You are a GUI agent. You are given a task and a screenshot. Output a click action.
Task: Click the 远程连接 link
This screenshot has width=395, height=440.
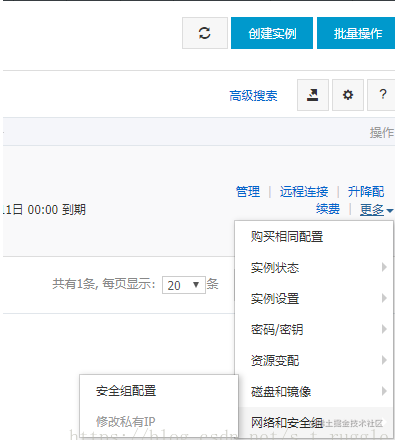(304, 192)
